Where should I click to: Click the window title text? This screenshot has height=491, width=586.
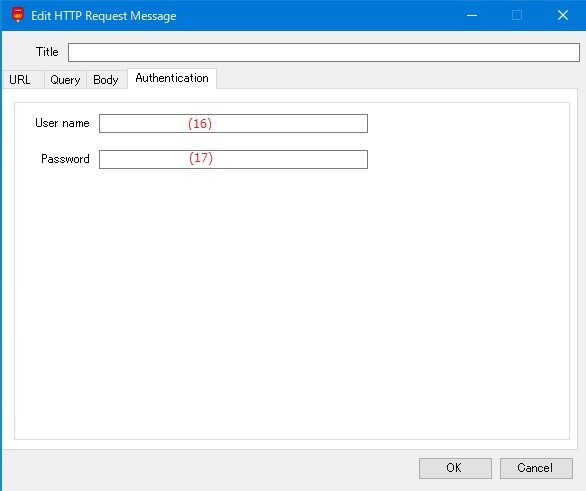pos(104,16)
